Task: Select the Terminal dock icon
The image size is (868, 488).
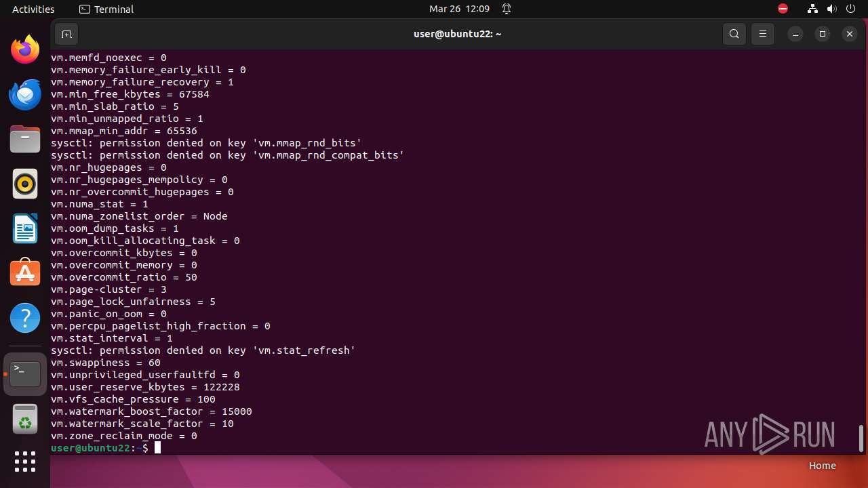Action: 25,374
